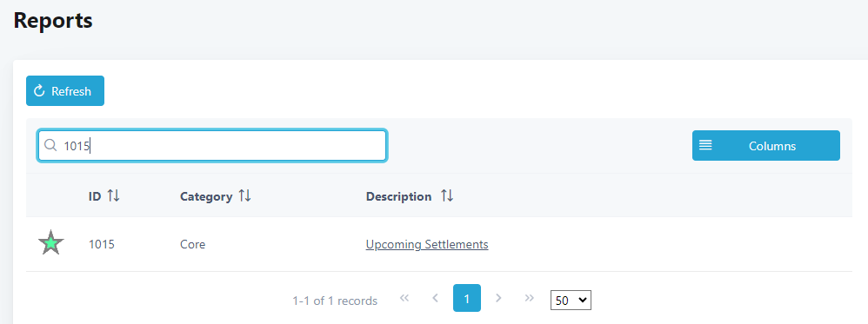Screen dimensions: 868x324
Task: Sort by Category using its arrows icon
Action: (x=244, y=195)
